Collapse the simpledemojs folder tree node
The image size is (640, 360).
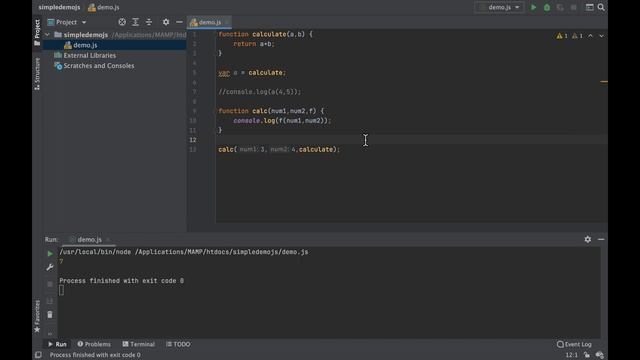click(47, 35)
